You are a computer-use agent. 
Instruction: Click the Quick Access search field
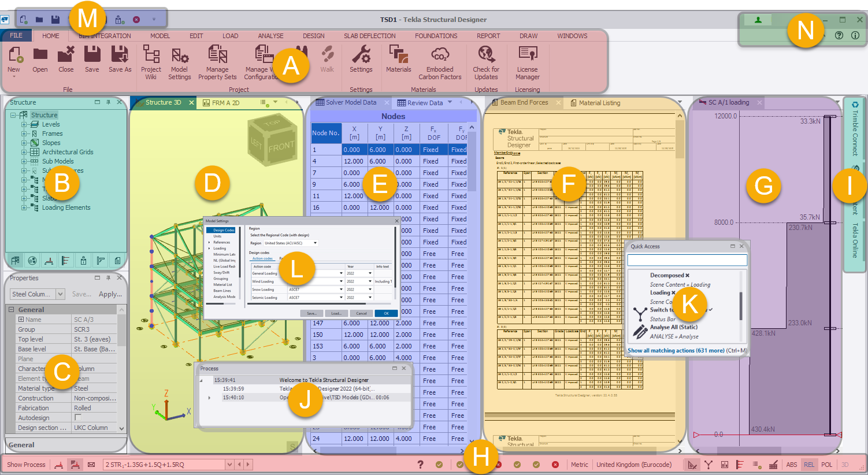click(x=687, y=261)
